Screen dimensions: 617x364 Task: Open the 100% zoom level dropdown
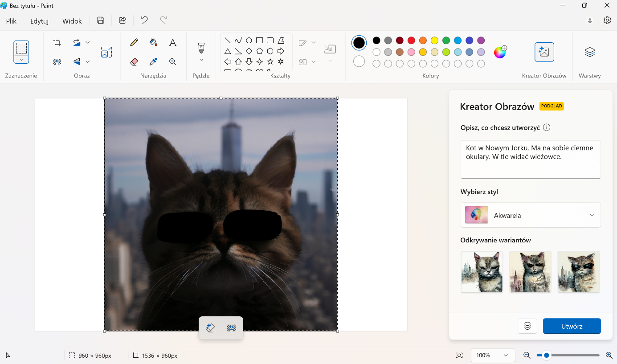click(x=492, y=355)
